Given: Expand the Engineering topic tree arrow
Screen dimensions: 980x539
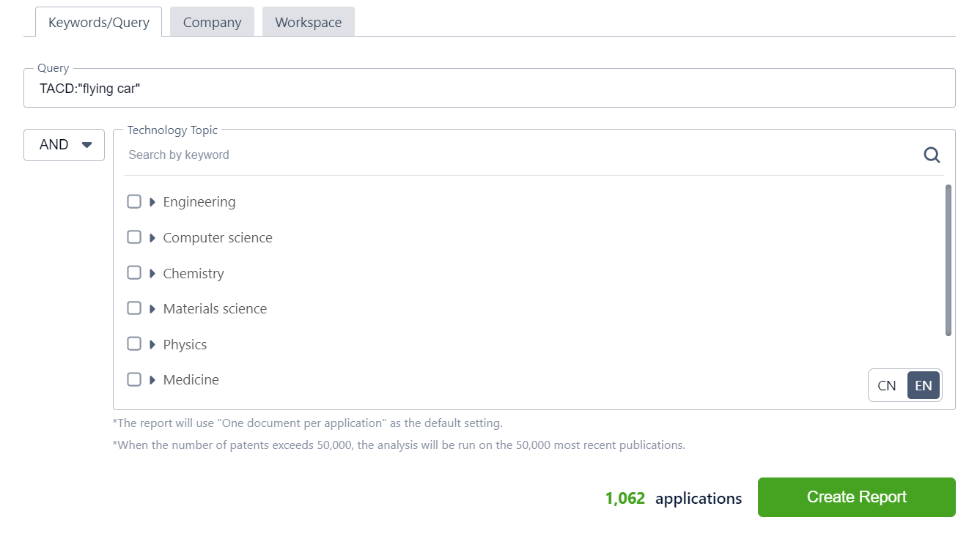Looking at the screenshot, I should [x=152, y=202].
